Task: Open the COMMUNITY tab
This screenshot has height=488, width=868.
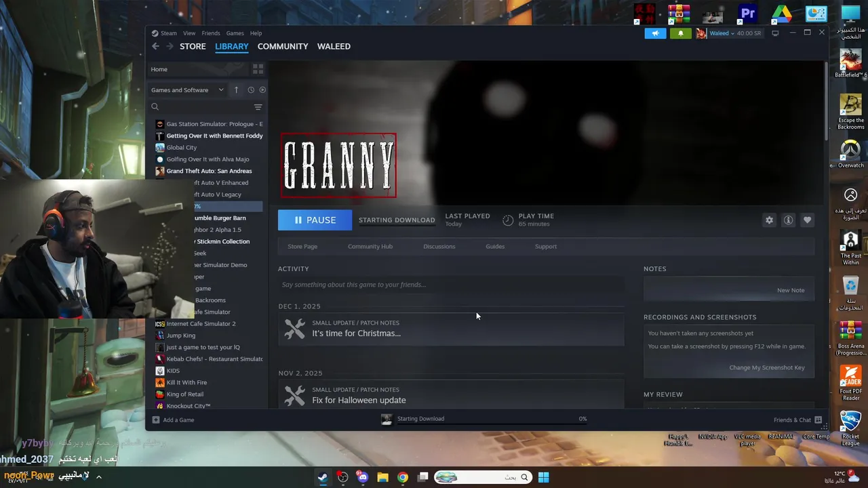Action: click(x=283, y=46)
